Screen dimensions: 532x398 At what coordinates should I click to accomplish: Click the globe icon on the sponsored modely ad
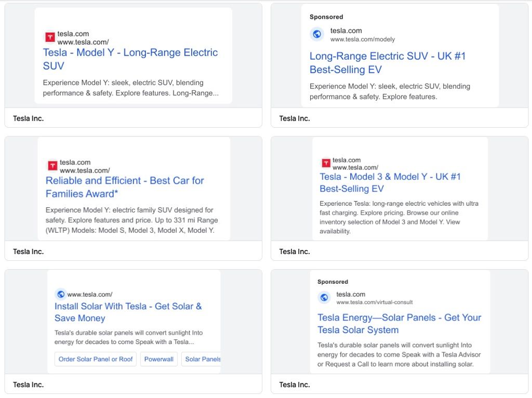pos(317,34)
